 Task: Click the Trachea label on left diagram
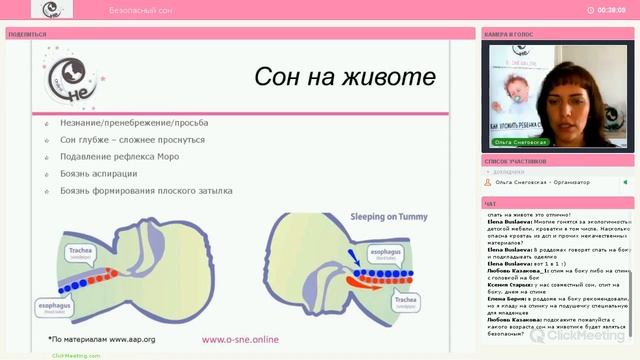(80, 253)
